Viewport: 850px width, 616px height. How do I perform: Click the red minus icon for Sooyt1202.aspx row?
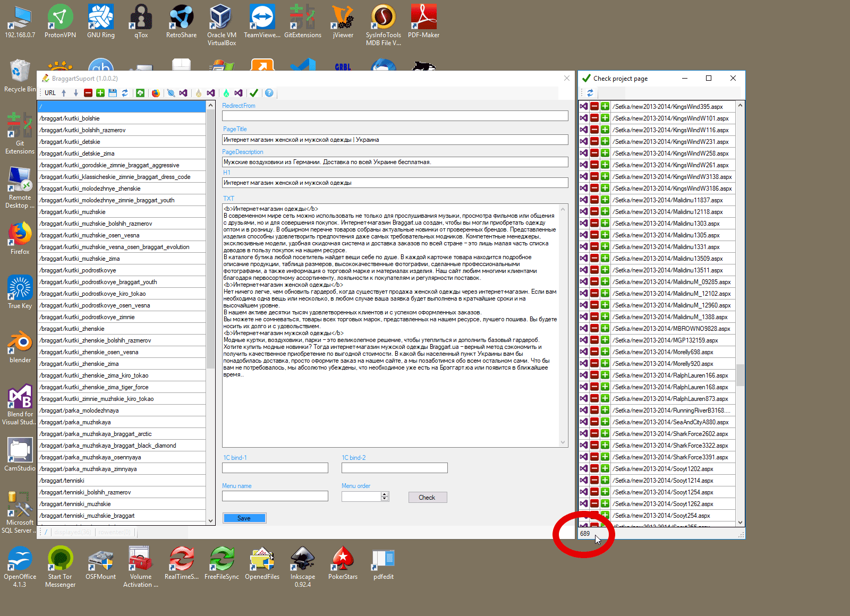[594, 468]
